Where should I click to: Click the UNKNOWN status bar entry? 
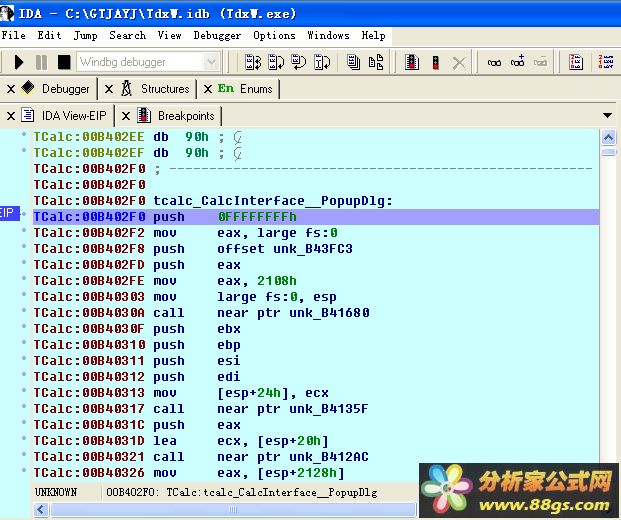pos(56,492)
